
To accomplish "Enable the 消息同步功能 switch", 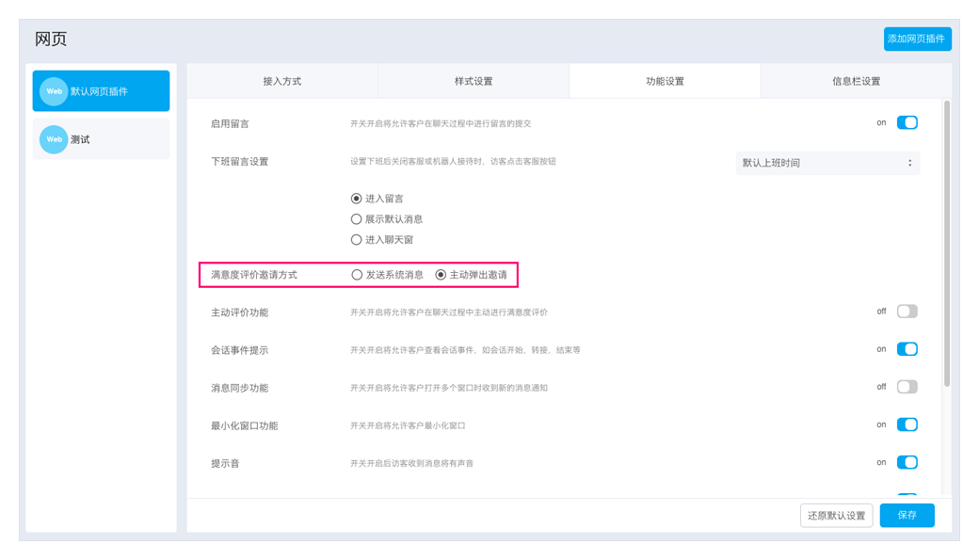I will [x=907, y=387].
